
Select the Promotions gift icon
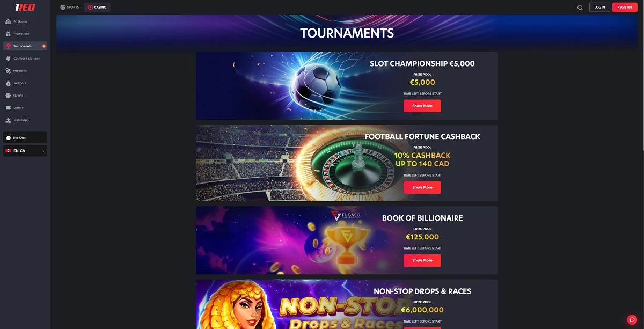[8, 34]
